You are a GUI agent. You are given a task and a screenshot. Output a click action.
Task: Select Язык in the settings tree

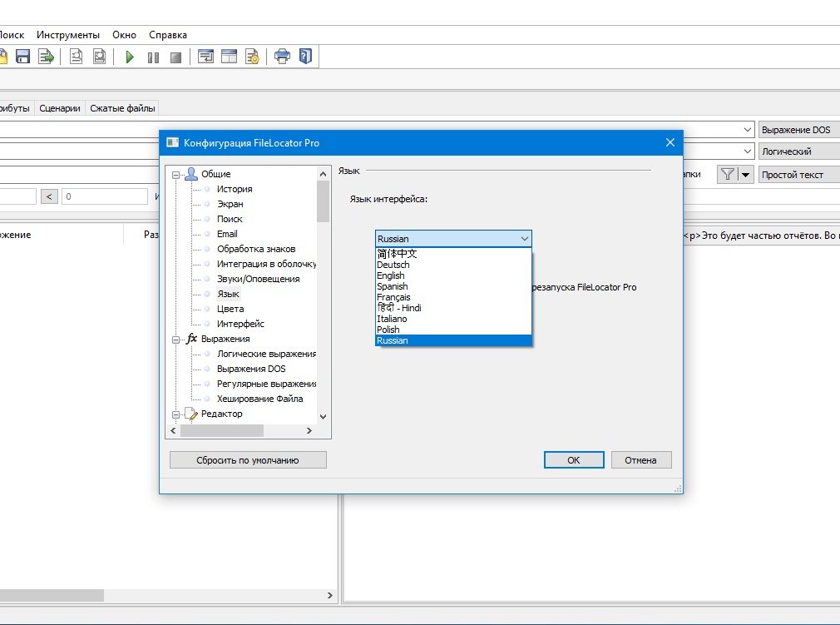coord(228,295)
